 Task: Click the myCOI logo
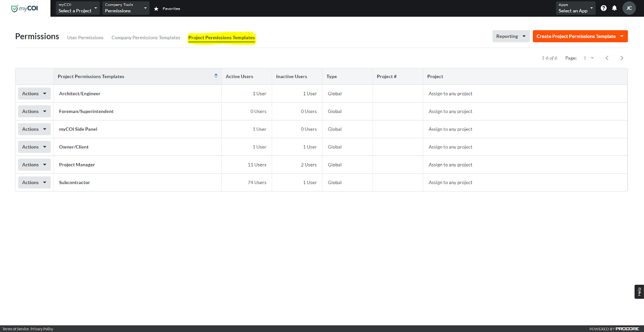click(x=25, y=8)
